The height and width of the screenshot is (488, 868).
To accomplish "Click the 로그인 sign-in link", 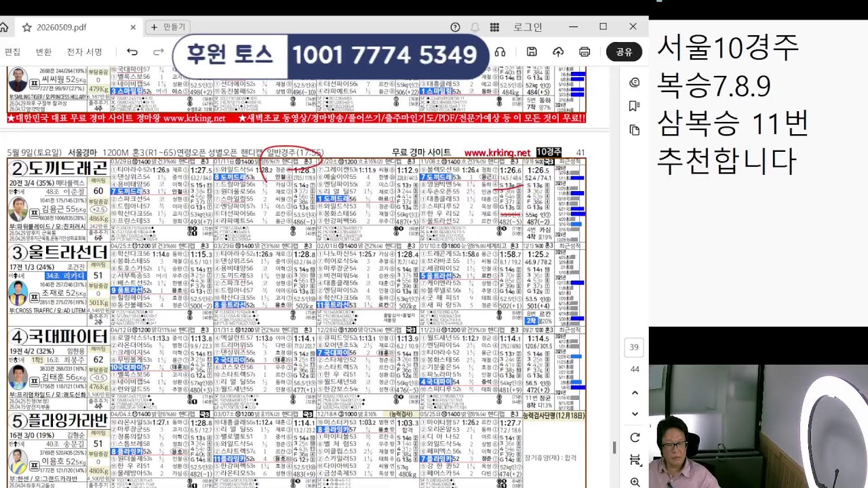I will (528, 27).
